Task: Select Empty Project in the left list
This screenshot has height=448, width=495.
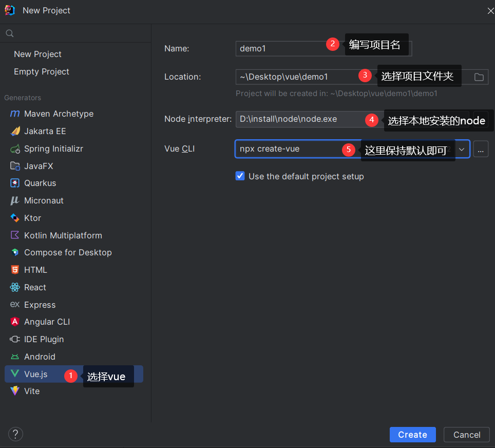Action: [42, 72]
